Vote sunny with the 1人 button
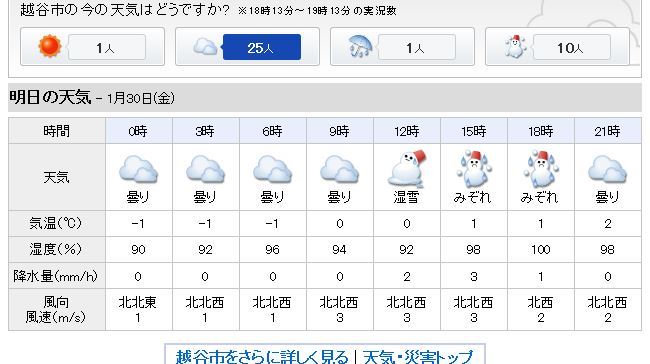The width and height of the screenshot is (650, 364). click(107, 47)
